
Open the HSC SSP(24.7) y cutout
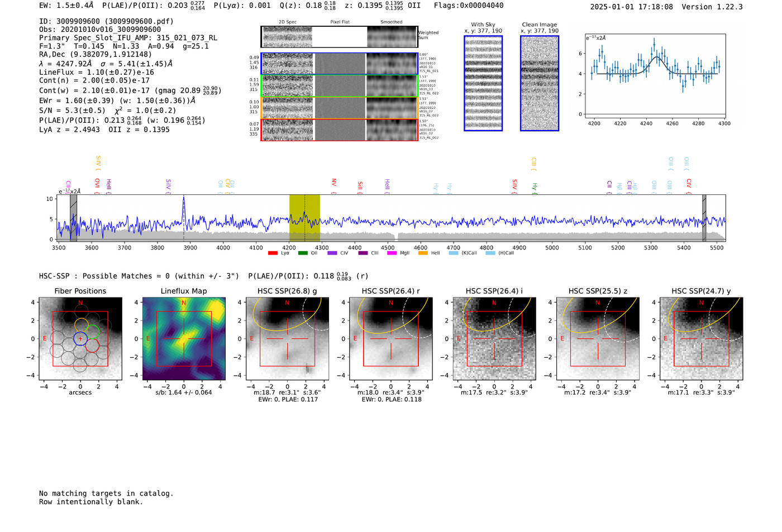pos(701,338)
